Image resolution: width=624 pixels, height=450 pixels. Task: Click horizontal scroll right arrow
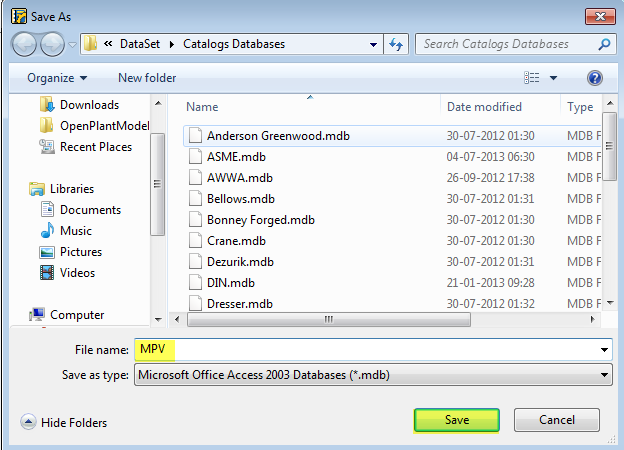593,319
